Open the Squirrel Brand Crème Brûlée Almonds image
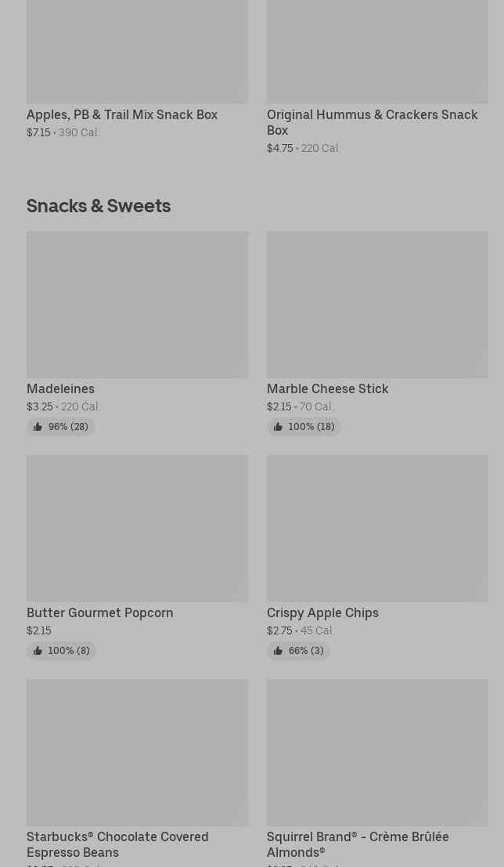504x867 pixels. (x=377, y=753)
